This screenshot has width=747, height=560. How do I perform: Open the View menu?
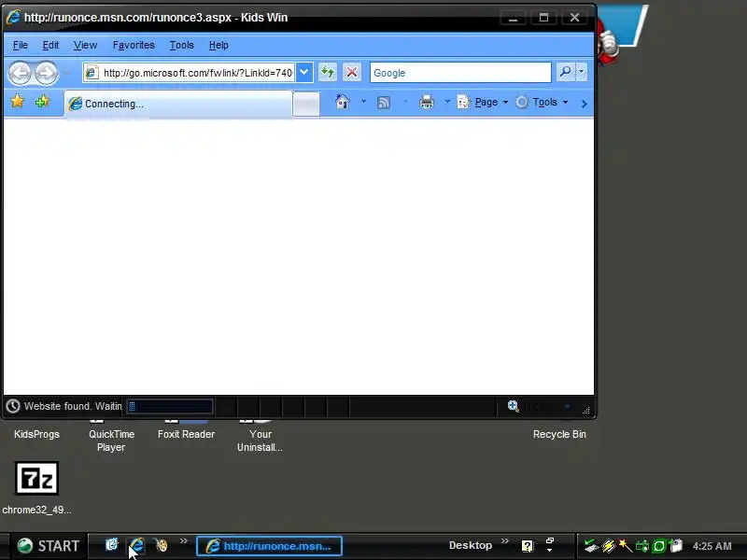pyautogui.click(x=85, y=45)
